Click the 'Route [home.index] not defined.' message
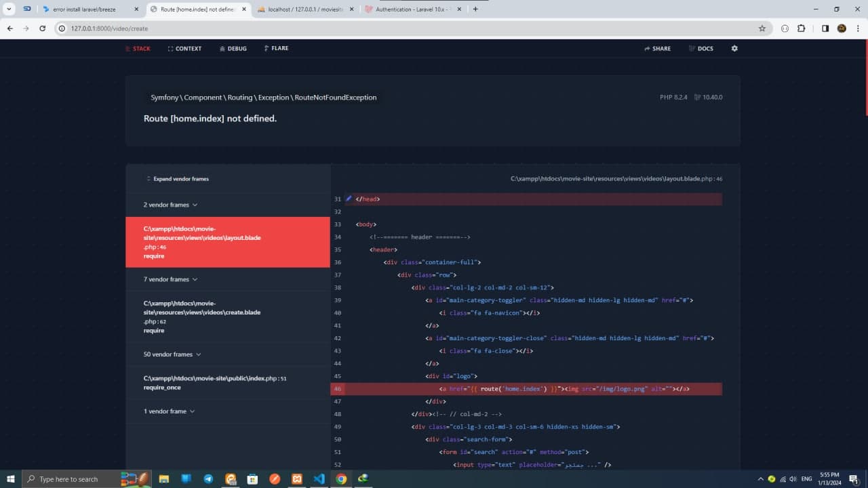868x488 pixels. tap(210, 119)
